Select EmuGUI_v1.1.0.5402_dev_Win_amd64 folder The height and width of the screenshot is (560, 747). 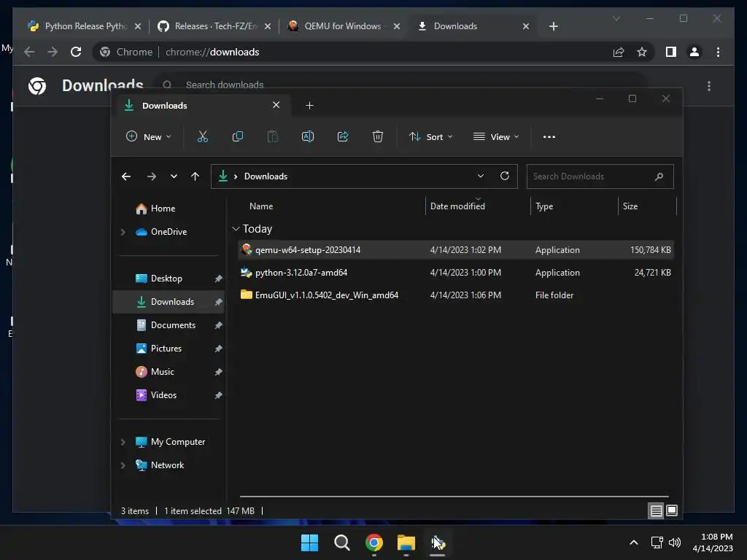(455, 295)
